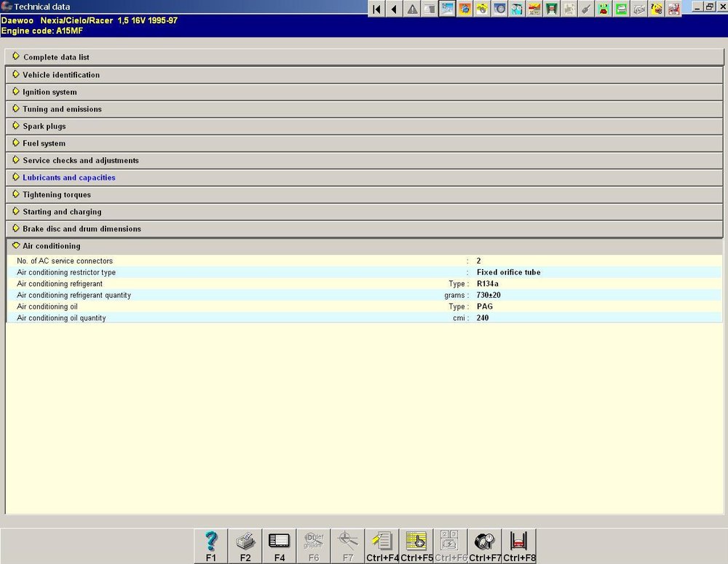Print data using the F2 printer button
This screenshot has width=728, height=564.
(245, 546)
